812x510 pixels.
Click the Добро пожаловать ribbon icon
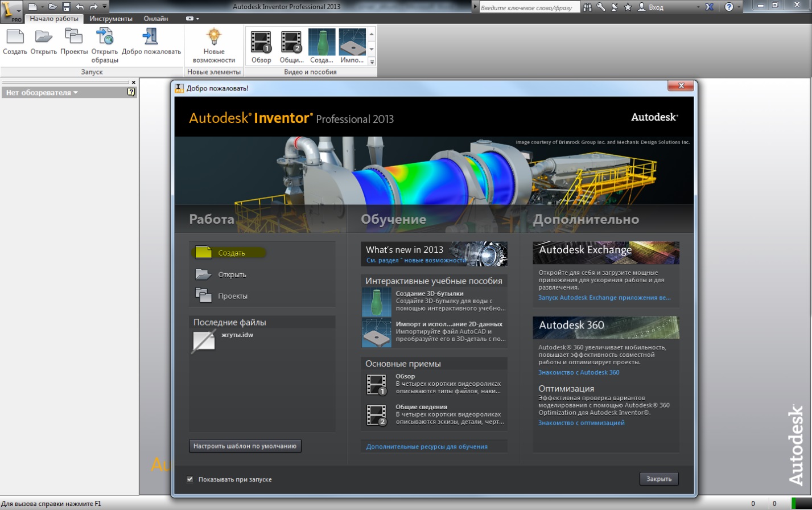(151, 36)
